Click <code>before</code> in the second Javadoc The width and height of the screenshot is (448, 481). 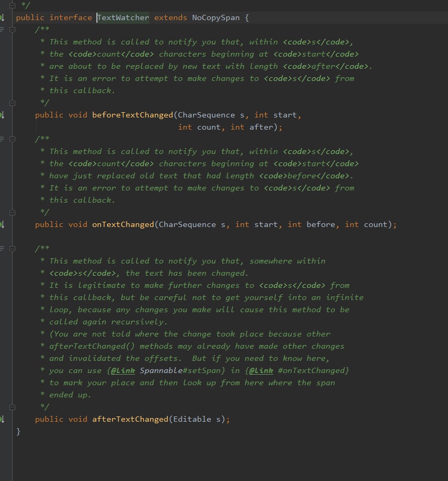(304, 176)
